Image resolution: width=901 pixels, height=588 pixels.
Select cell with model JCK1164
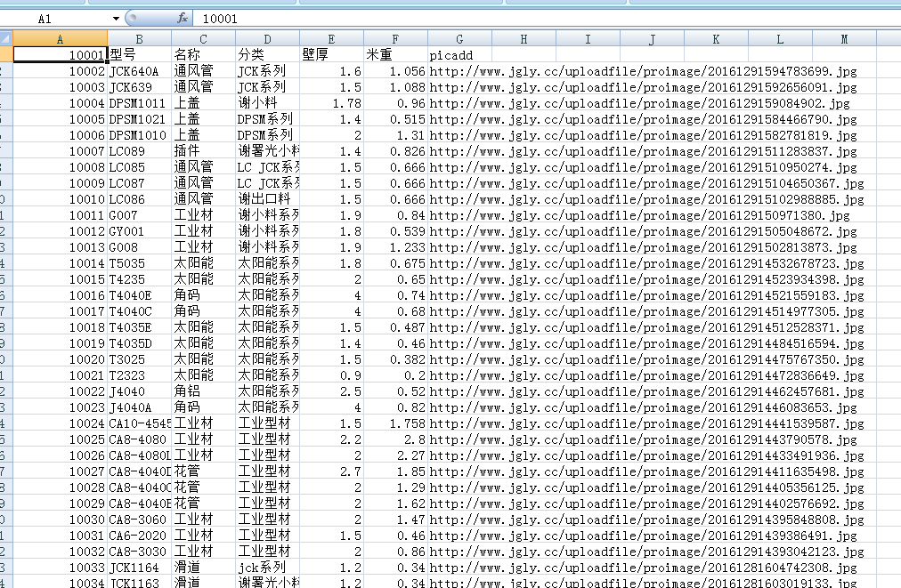click(139, 568)
